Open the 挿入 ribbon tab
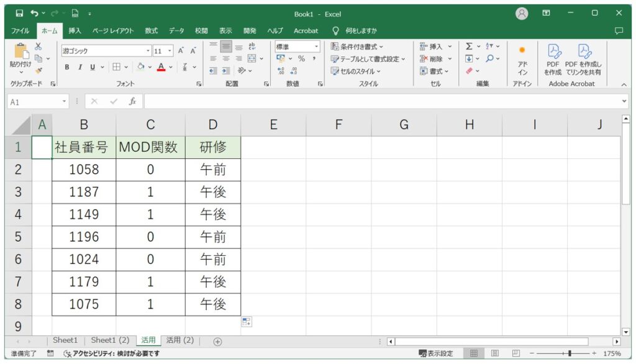The height and width of the screenshot is (364, 636). (75, 30)
